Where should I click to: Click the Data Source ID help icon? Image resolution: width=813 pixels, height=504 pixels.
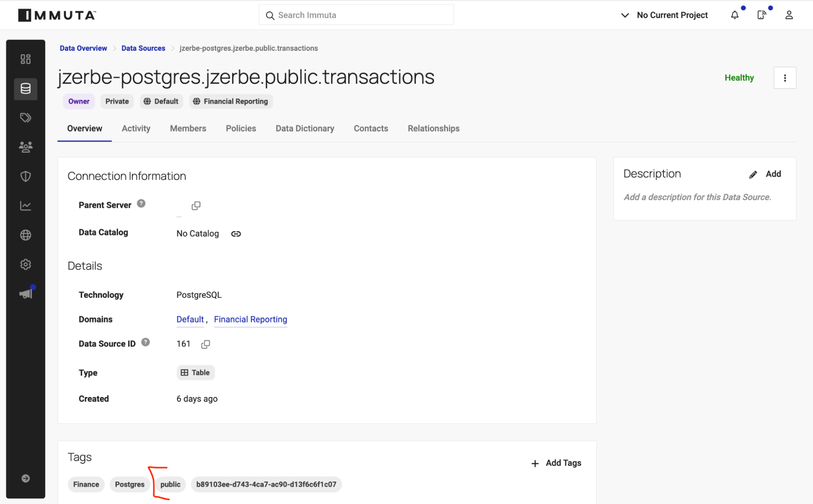[146, 342]
